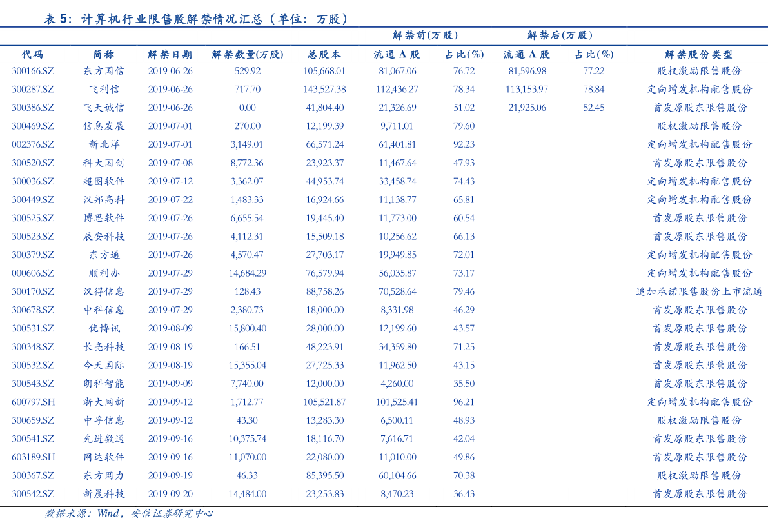The height and width of the screenshot is (532, 768).
Task: Select the company name 新晨科技
Action: tap(103, 494)
